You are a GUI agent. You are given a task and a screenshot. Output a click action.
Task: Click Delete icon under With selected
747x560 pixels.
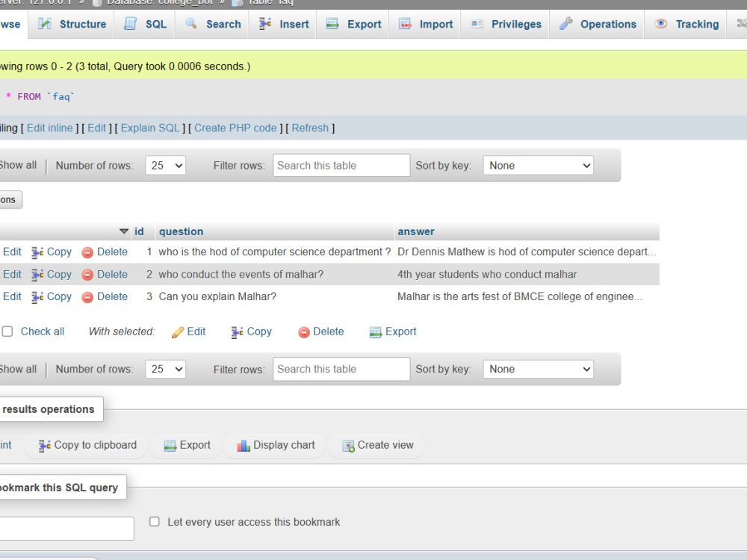click(304, 332)
